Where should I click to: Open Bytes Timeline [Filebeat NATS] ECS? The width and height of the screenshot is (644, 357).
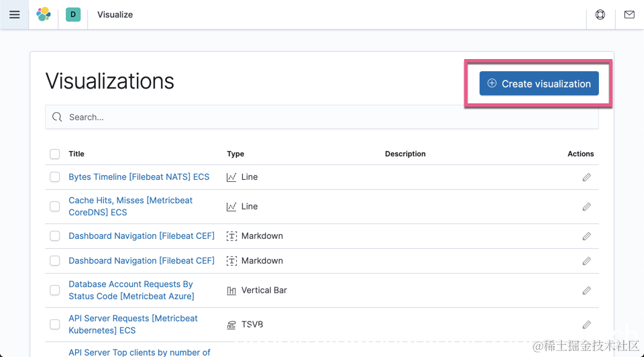click(139, 177)
